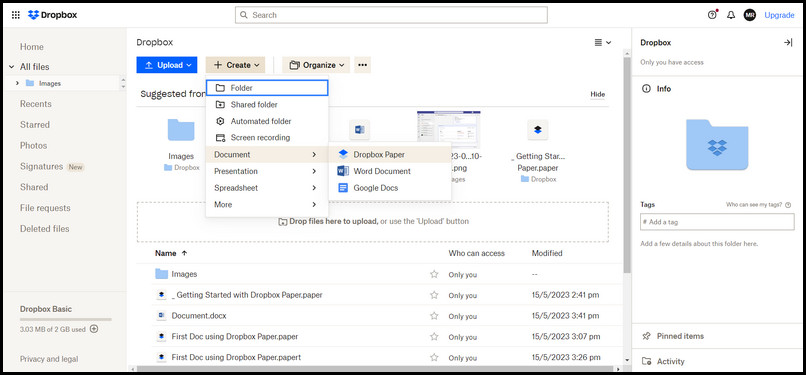Image resolution: width=806 pixels, height=375 pixels.
Task: Click the vertical scrollbar of file list
Action: (x=627, y=164)
